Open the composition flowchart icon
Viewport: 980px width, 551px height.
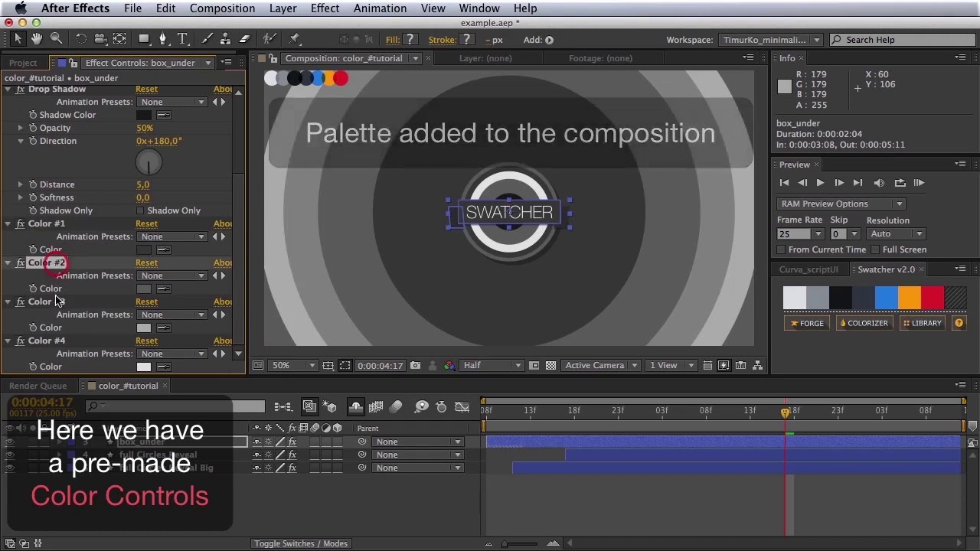point(757,366)
